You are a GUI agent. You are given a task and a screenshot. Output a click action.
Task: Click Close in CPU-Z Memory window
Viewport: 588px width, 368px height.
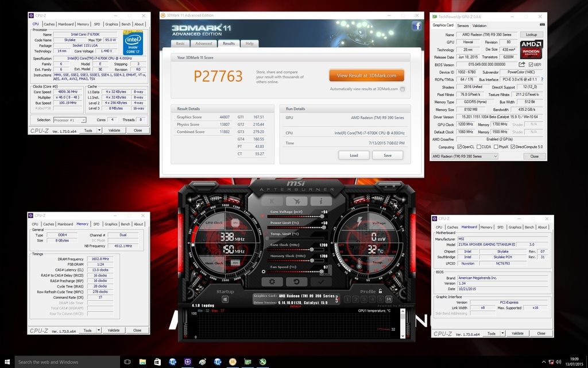tap(137, 330)
